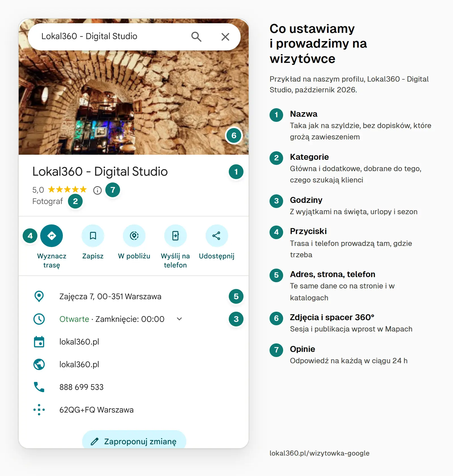This screenshot has height=476, width=453.
Task: Open the lokal360.pl booking link beside calendar
Action: pyautogui.click(x=79, y=342)
